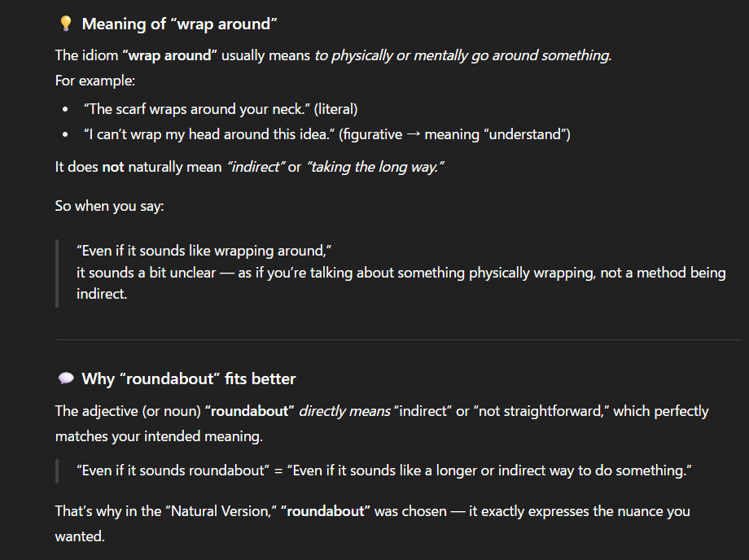The width and height of the screenshot is (749, 560).
Task: Click the arrow symbol in the figurative example
Action: pyautogui.click(x=413, y=134)
